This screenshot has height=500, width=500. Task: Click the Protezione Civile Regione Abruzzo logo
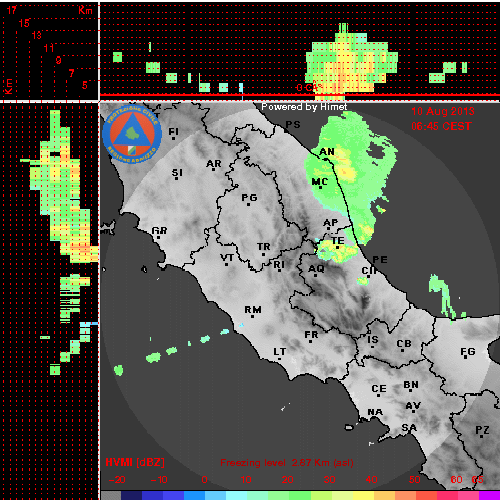tap(132, 134)
